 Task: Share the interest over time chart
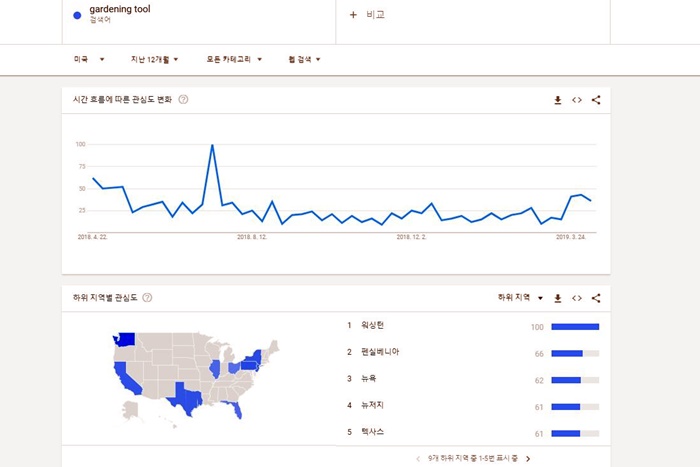596,100
